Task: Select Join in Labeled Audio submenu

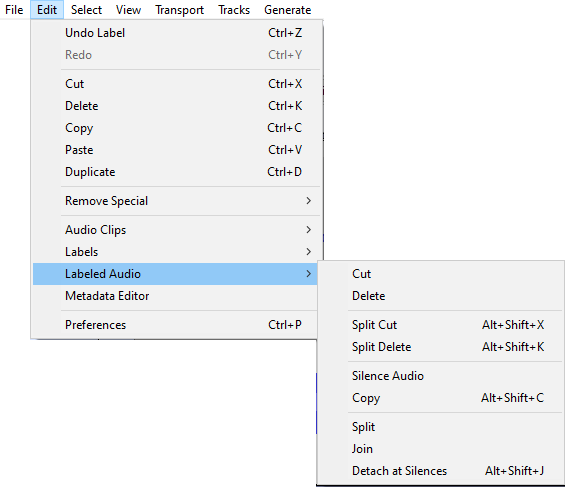Action: (441, 449)
